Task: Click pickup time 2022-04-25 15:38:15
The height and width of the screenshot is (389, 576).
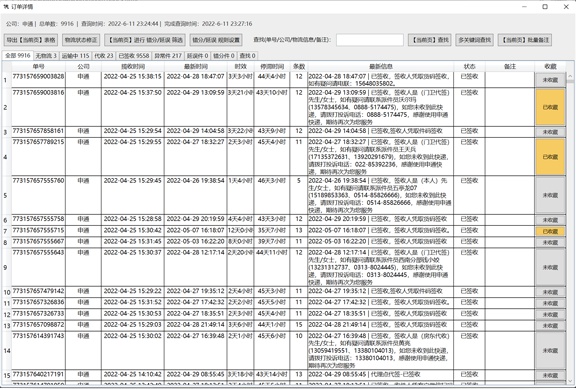Action: click(133, 76)
